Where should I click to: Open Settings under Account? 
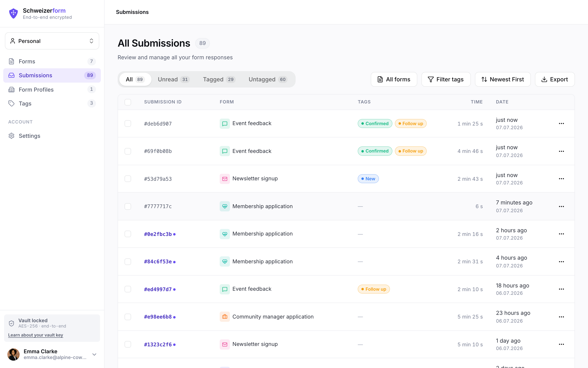[x=52, y=136]
